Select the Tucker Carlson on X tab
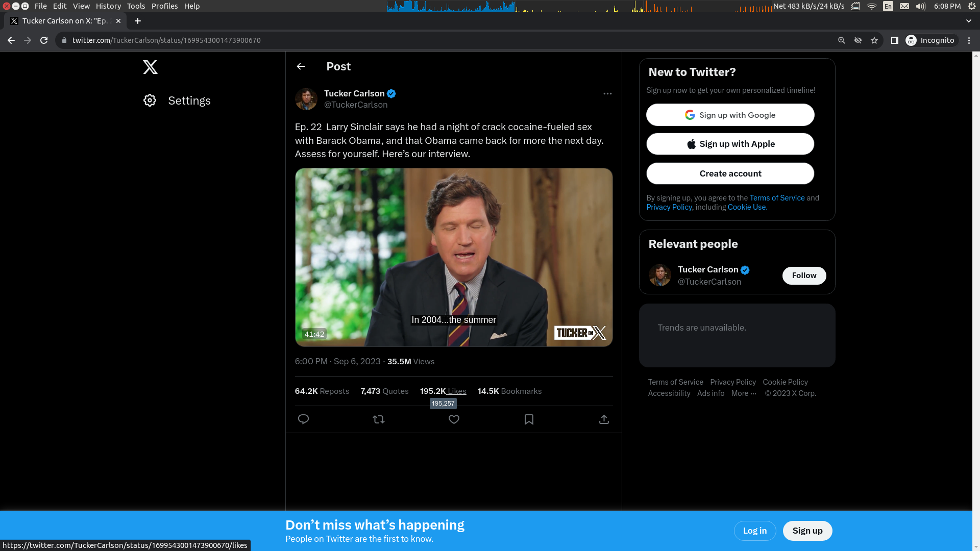The image size is (980, 551). point(65,21)
